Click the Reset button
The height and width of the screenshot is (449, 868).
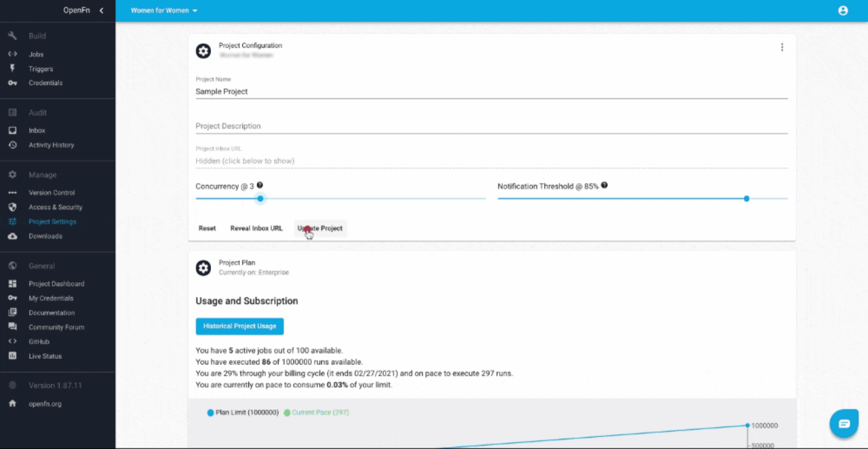[208, 229]
